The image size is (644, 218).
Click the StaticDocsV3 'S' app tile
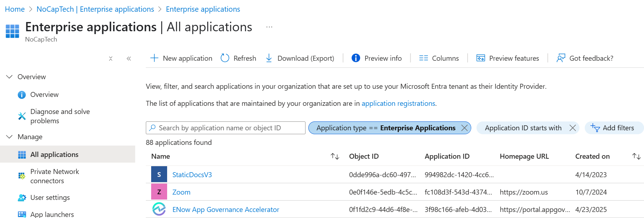159,174
